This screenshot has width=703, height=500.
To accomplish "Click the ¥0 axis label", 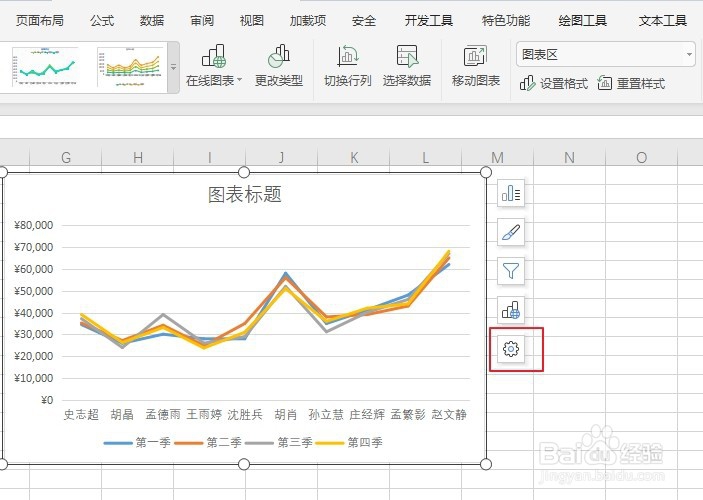I will pos(47,400).
